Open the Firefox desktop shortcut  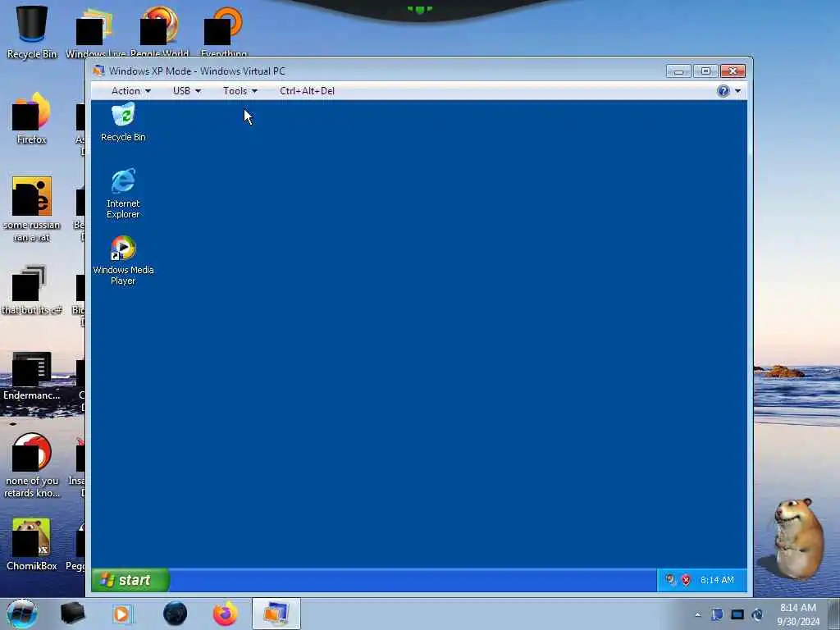pyautogui.click(x=32, y=118)
